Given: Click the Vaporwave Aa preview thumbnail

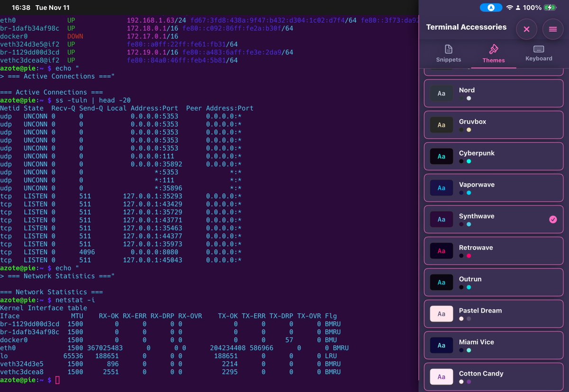Looking at the screenshot, I should pyautogui.click(x=441, y=188).
